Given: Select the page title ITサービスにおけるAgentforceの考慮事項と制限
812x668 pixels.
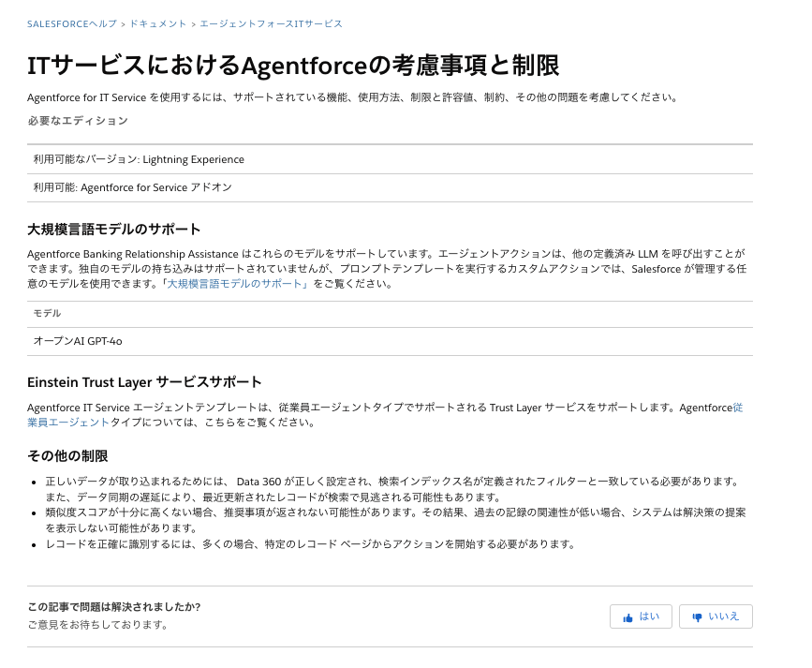Looking at the screenshot, I should click(293, 66).
